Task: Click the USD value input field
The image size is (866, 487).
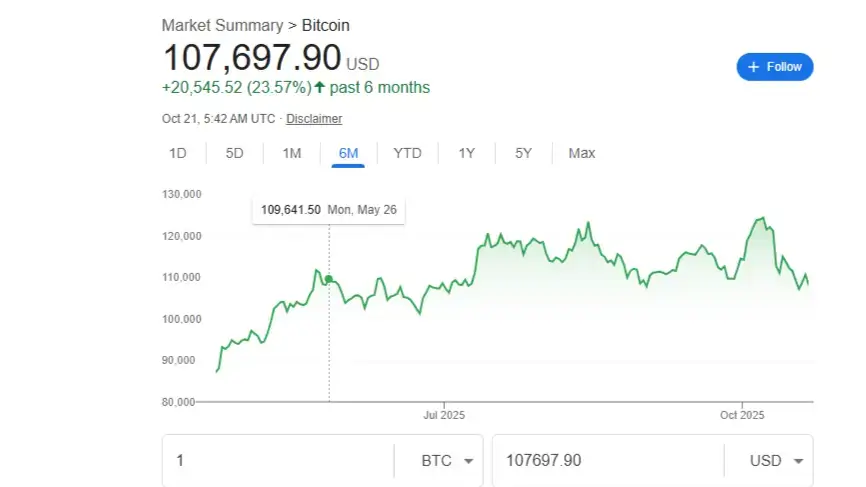Action: [x=605, y=461]
